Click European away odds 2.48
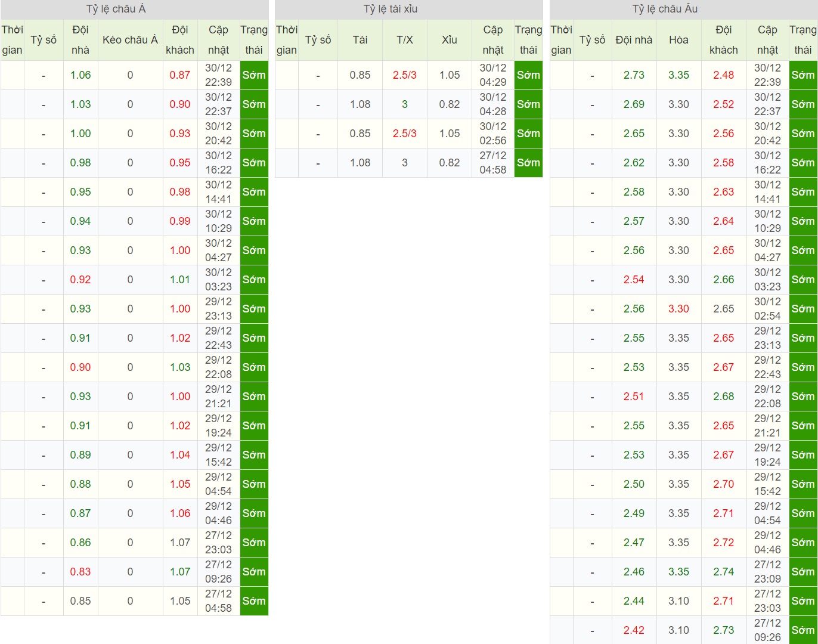Image resolution: width=818 pixels, height=644 pixels. click(724, 75)
